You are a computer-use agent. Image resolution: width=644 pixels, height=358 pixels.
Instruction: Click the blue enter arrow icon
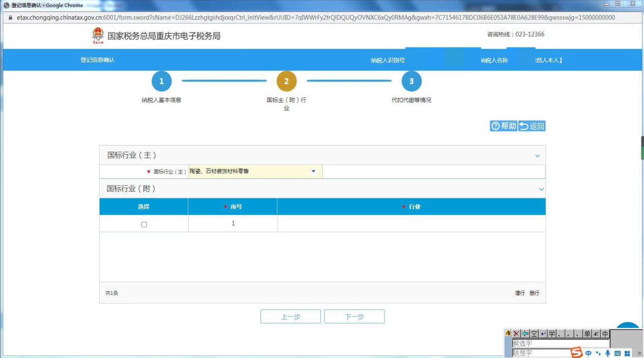point(543,334)
